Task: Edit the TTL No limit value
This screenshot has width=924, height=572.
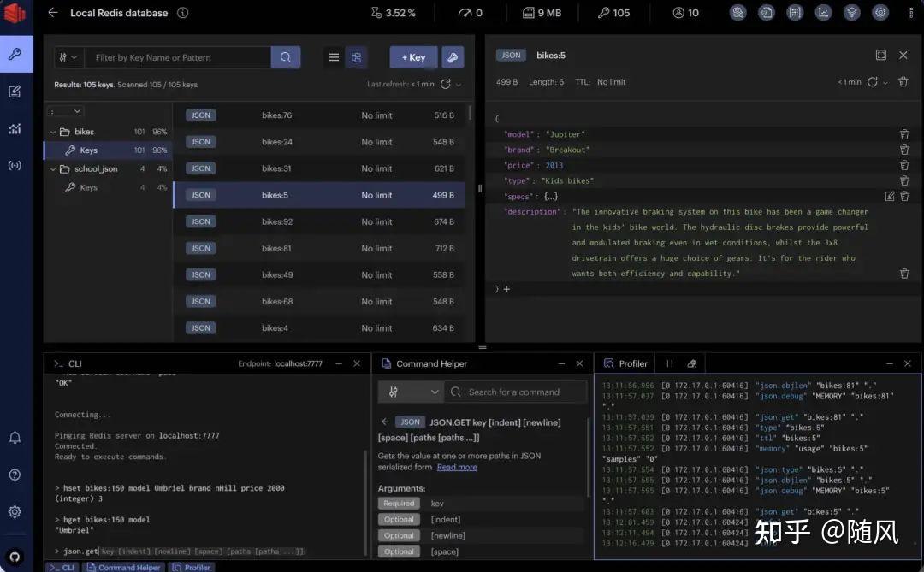Action: (611, 82)
